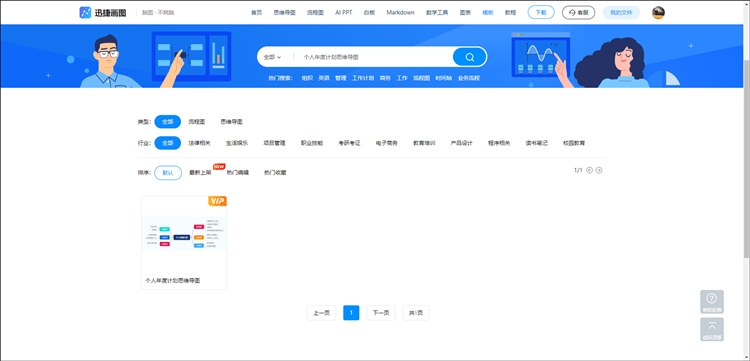
Task: Select 全部 in the 行业 filter
Action: coord(167,143)
